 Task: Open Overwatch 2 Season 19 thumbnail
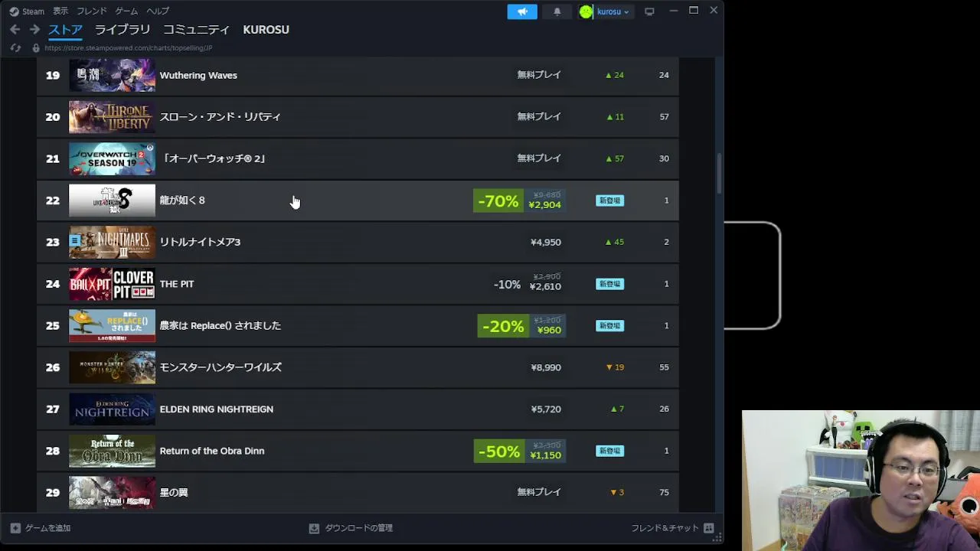point(112,158)
